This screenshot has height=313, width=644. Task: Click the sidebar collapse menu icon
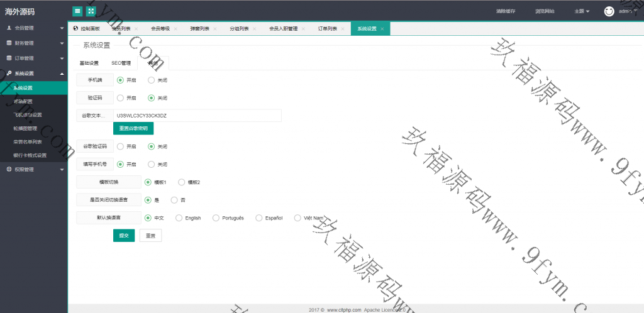click(77, 11)
